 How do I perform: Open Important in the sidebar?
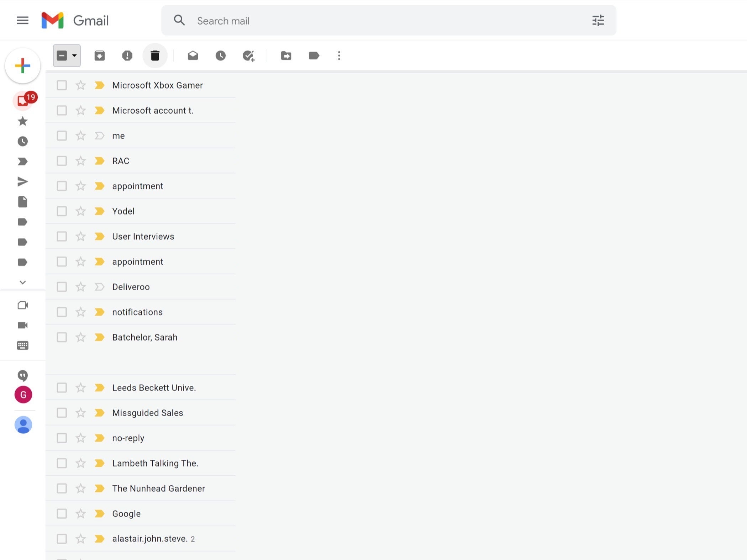pos(22,162)
